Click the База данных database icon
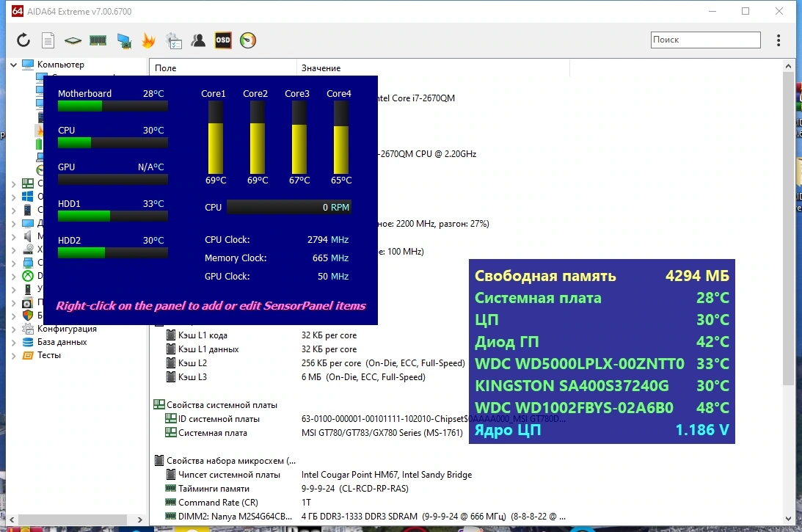The image size is (802, 532). 28,342
